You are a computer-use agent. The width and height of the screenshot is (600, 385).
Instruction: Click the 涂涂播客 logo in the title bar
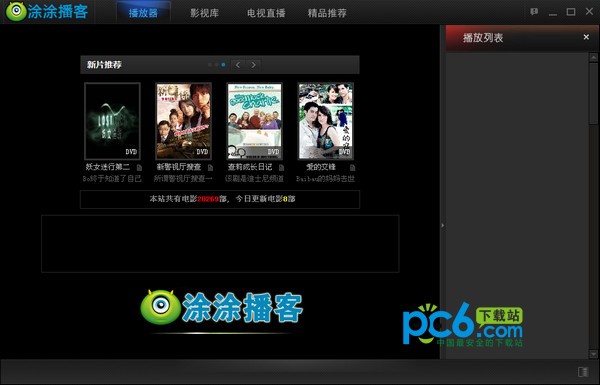(47, 11)
